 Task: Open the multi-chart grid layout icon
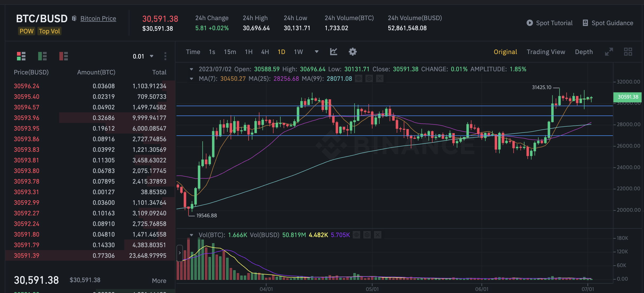point(628,52)
